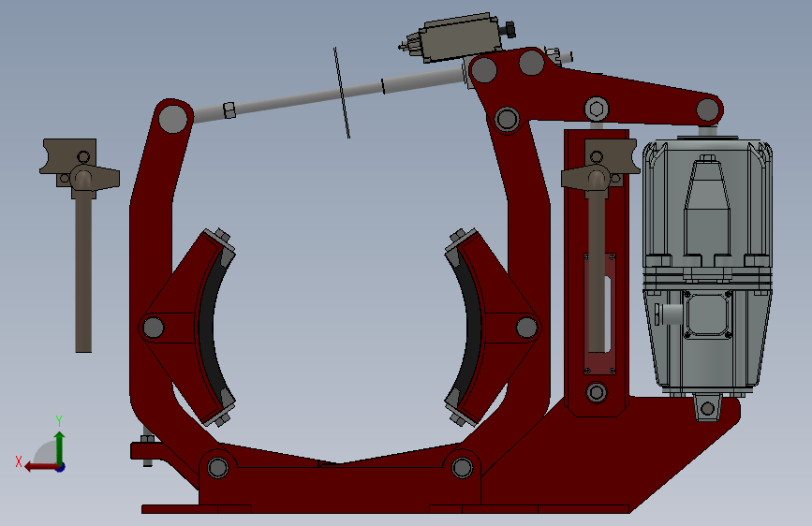Select the pin below the red indicator plate
Screen dimensions: 812x526
coord(596,392)
